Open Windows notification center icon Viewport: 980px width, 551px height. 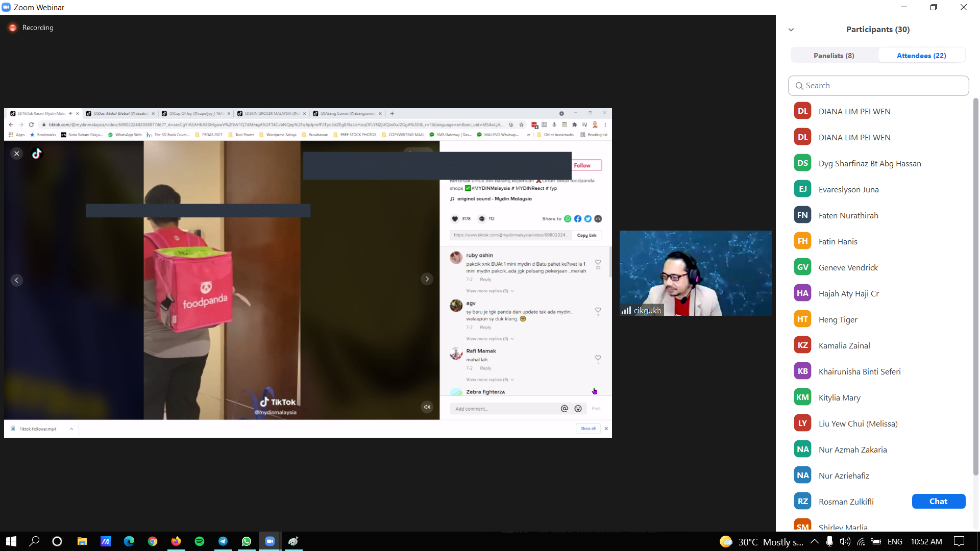click(959, 541)
